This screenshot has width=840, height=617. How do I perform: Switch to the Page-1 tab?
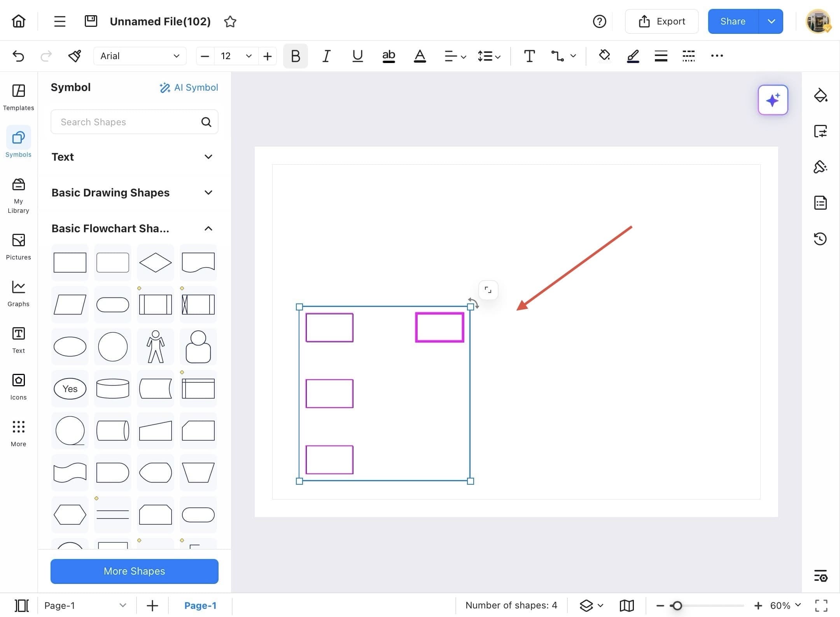tap(200, 605)
